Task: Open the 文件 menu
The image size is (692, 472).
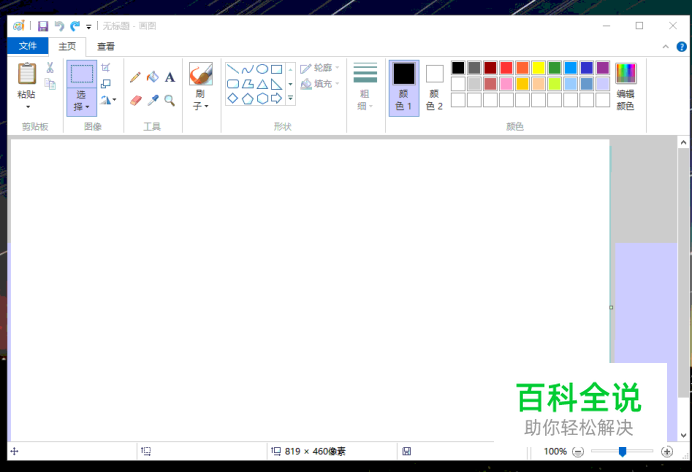Action: pyautogui.click(x=28, y=46)
